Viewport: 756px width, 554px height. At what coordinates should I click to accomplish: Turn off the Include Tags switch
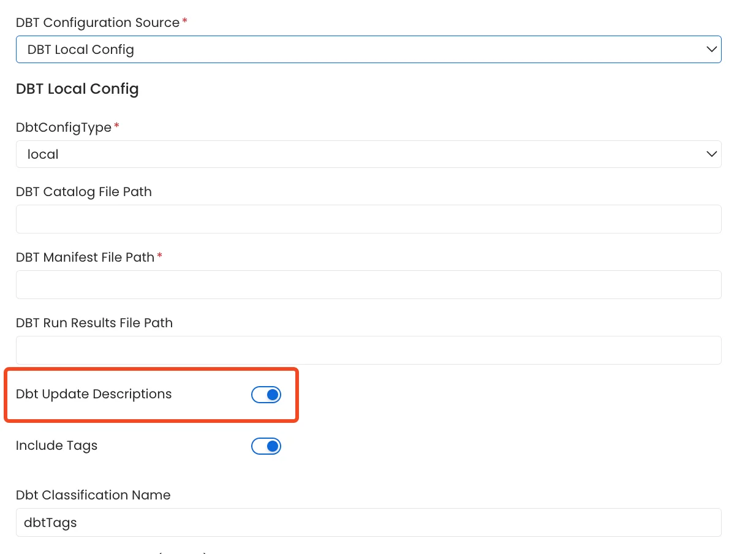coord(266,446)
